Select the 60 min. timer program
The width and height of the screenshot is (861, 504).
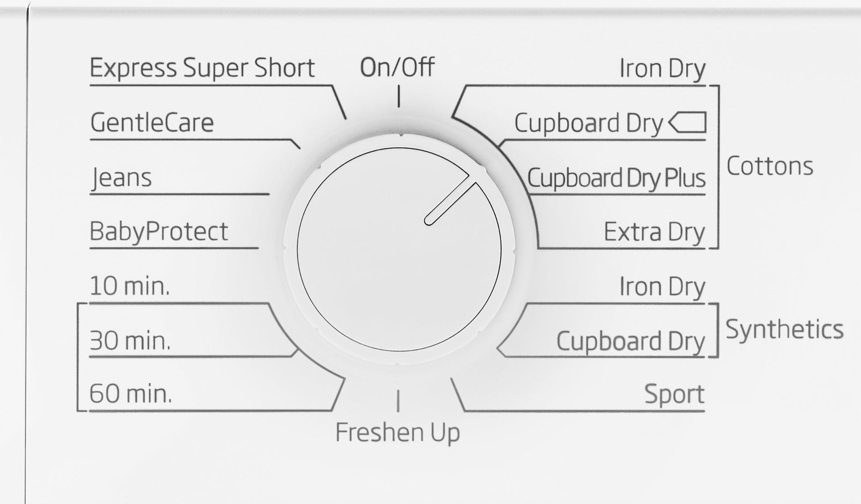pyautogui.click(x=131, y=394)
